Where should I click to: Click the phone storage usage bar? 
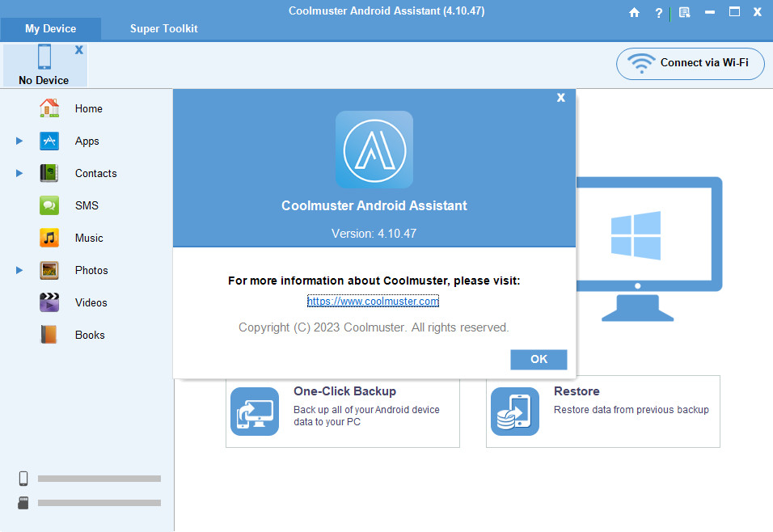click(x=99, y=479)
